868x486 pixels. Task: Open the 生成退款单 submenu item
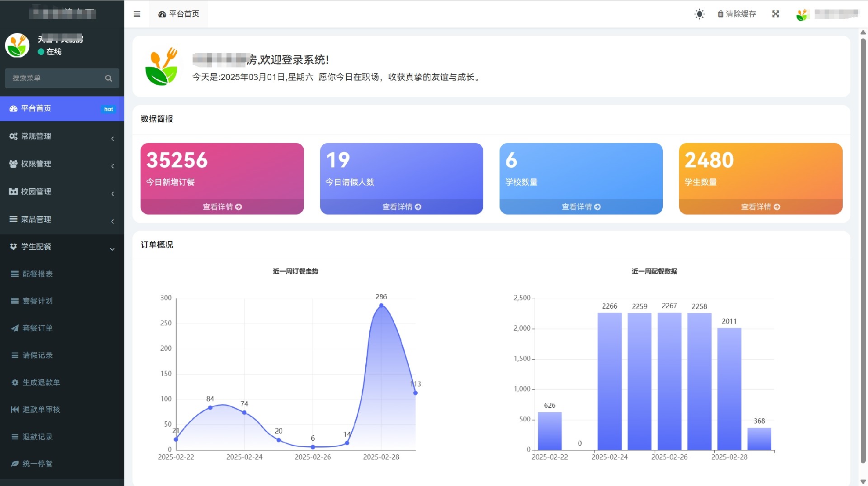[x=62, y=382]
